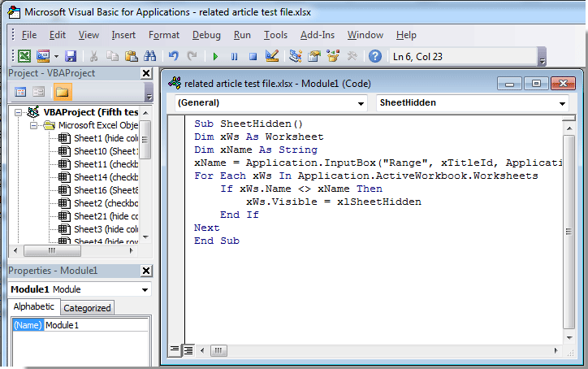The width and height of the screenshot is (588, 369).
Task: Open the Add-Ins menu
Action: 318,35
